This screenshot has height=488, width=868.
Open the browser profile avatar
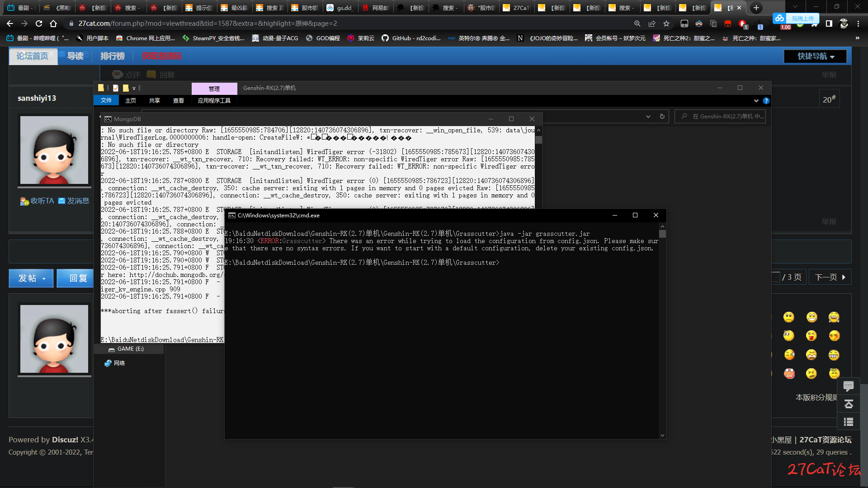[x=844, y=23]
